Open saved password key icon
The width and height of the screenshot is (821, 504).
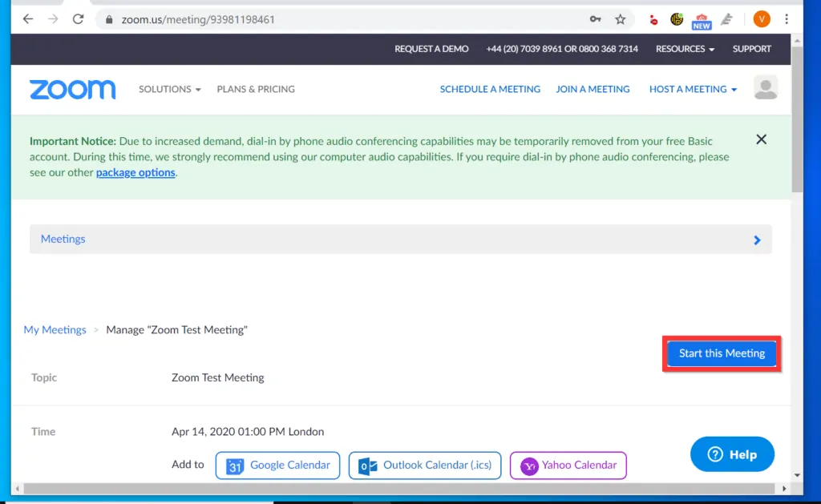596,19
